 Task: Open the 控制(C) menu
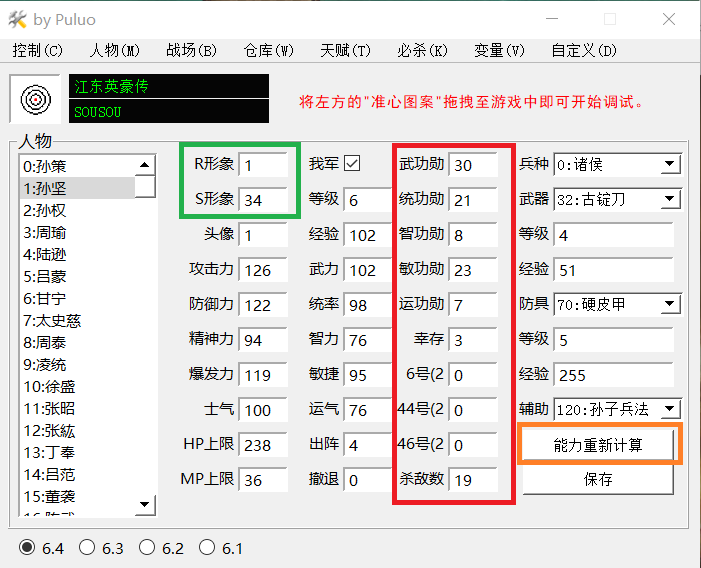pyautogui.click(x=38, y=50)
